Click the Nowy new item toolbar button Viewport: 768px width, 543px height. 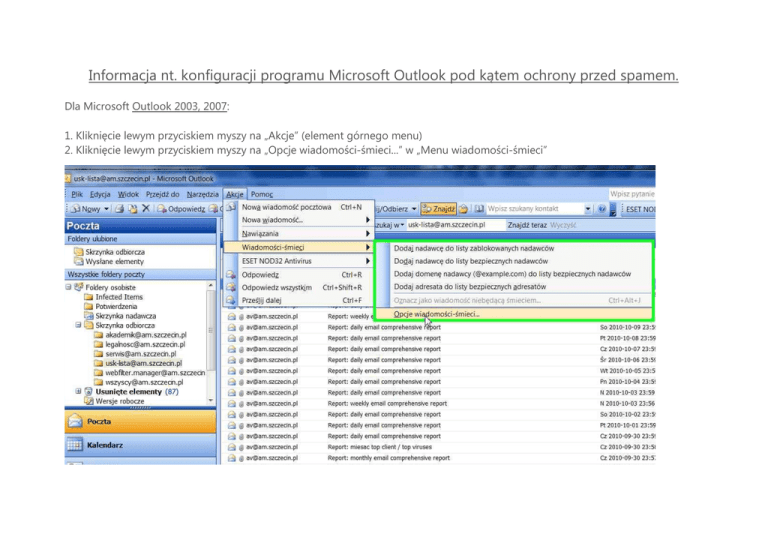88,209
